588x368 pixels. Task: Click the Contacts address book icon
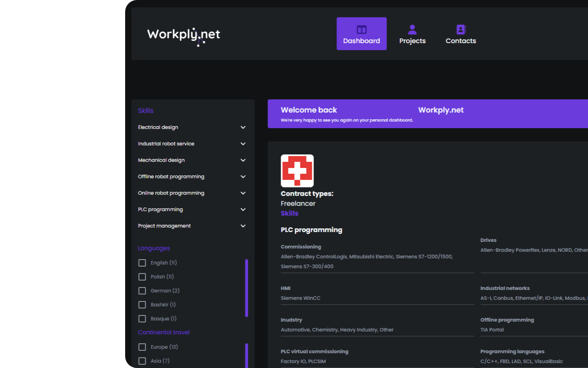[461, 30]
